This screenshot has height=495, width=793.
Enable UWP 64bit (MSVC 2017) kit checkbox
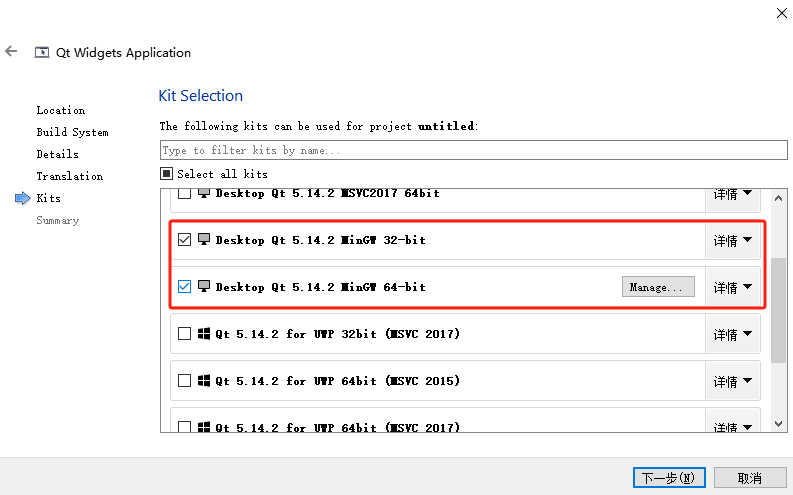(x=185, y=427)
